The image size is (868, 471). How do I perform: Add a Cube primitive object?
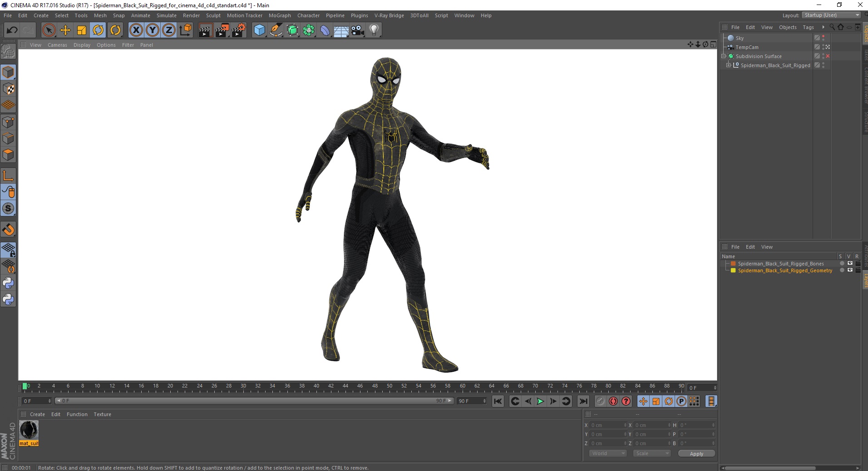tap(259, 30)
